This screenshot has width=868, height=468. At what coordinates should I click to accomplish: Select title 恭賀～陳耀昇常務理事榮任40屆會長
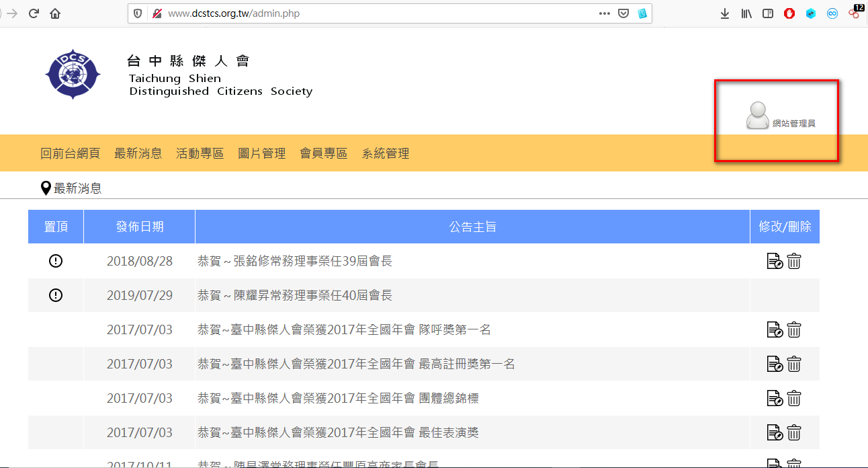point(295,295)
